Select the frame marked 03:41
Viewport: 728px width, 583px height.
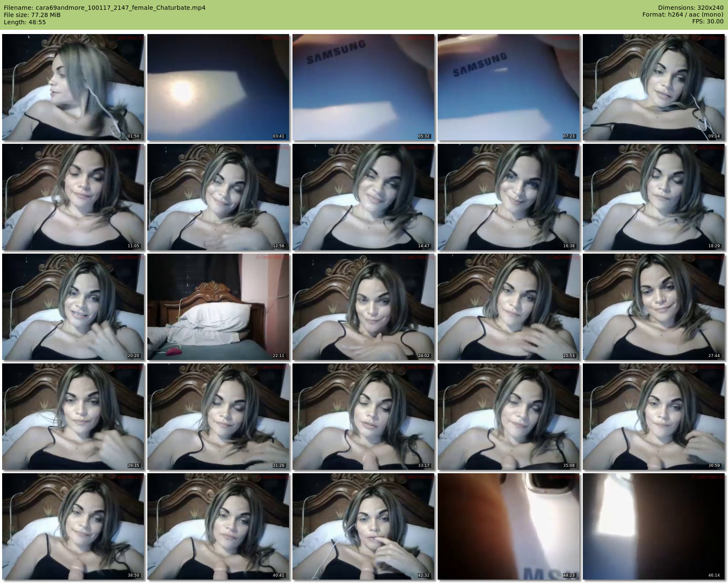[218, 87]
